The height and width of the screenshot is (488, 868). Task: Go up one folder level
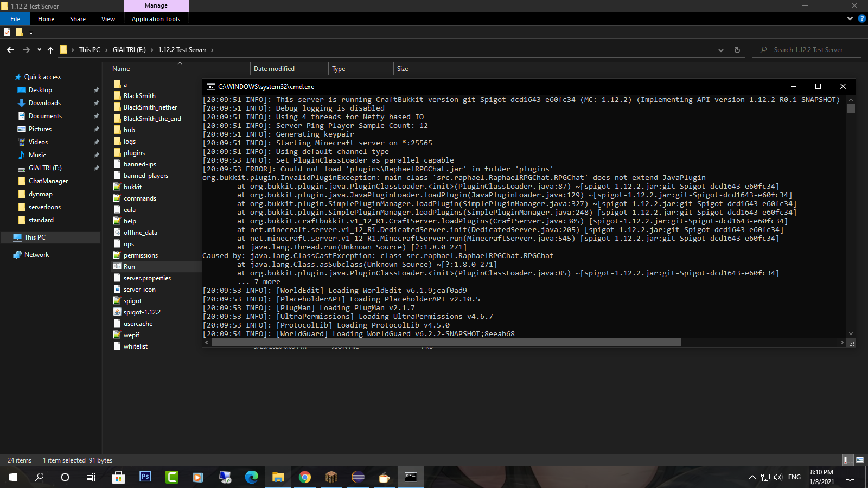[x=50, y=50]
